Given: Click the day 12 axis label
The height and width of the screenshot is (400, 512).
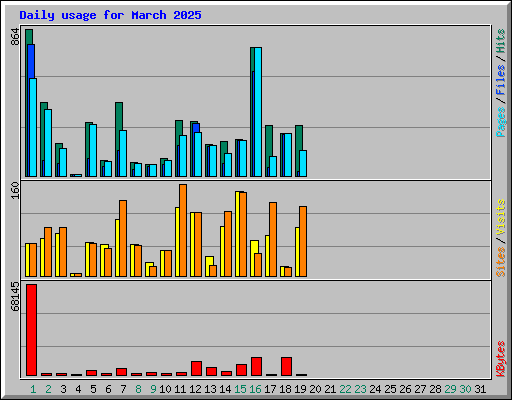Looking at the screenshot, I should coord(195,389).
